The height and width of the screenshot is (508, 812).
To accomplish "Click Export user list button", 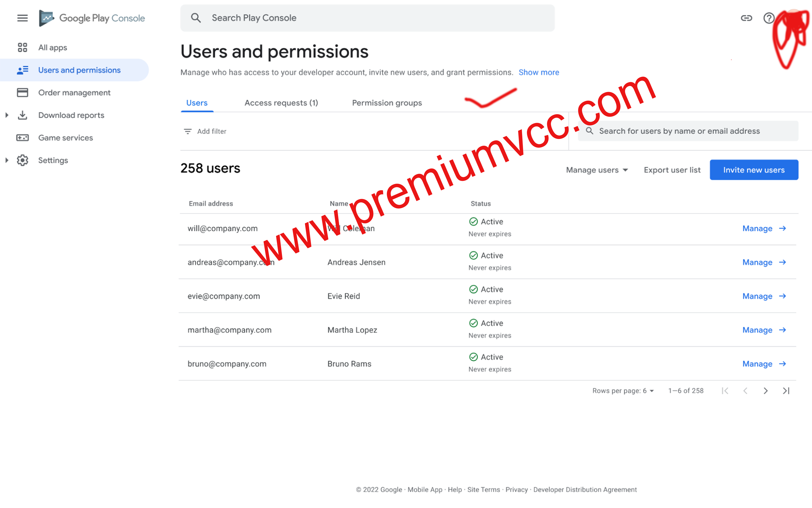I will (672, 170).
